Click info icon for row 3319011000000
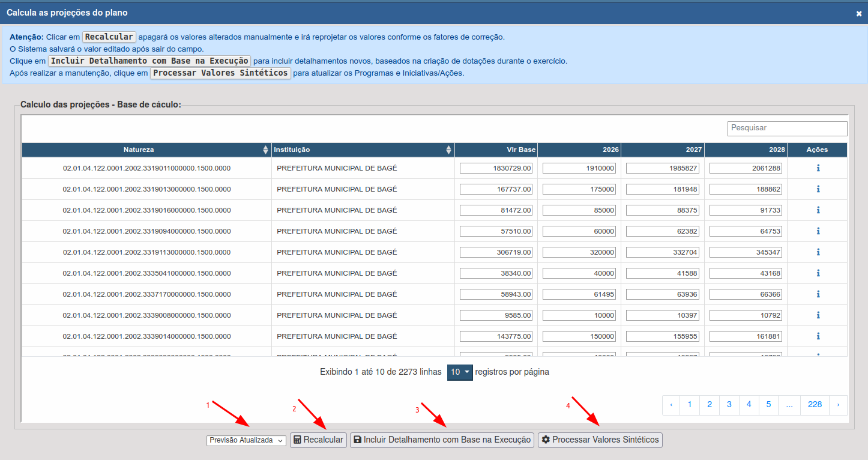The height and width of the screenshot is (460, 868). pyautogui.click(x=818, y=168)
